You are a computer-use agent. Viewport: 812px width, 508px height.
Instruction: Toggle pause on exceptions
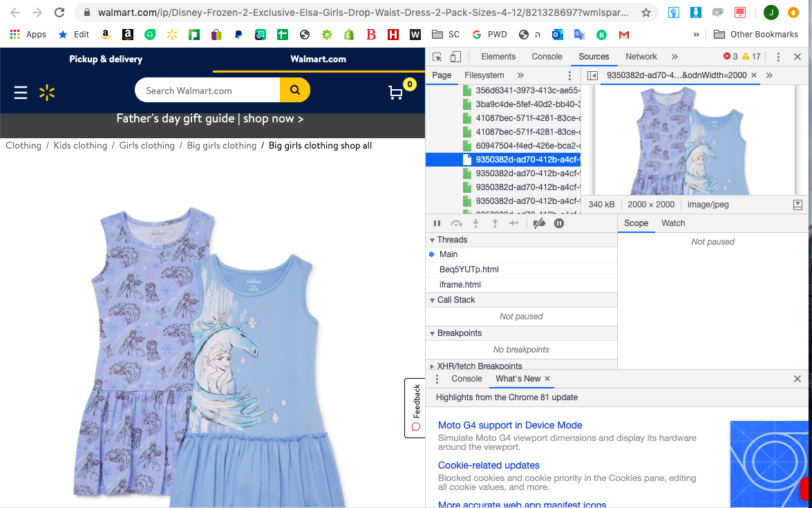(559, 223)
